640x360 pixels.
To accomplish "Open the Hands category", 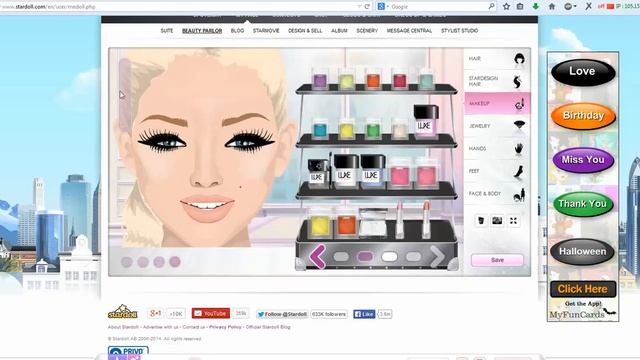I will pos(497,149).
